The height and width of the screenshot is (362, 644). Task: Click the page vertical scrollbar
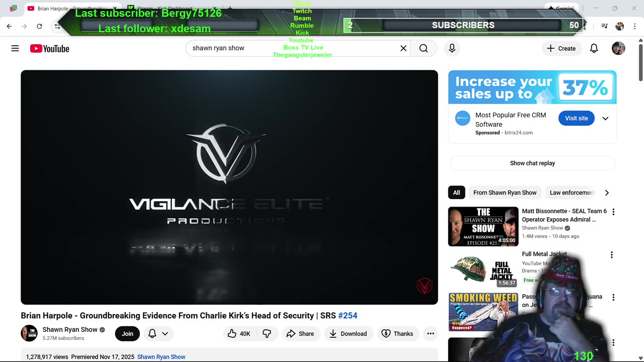pos(640,62)
